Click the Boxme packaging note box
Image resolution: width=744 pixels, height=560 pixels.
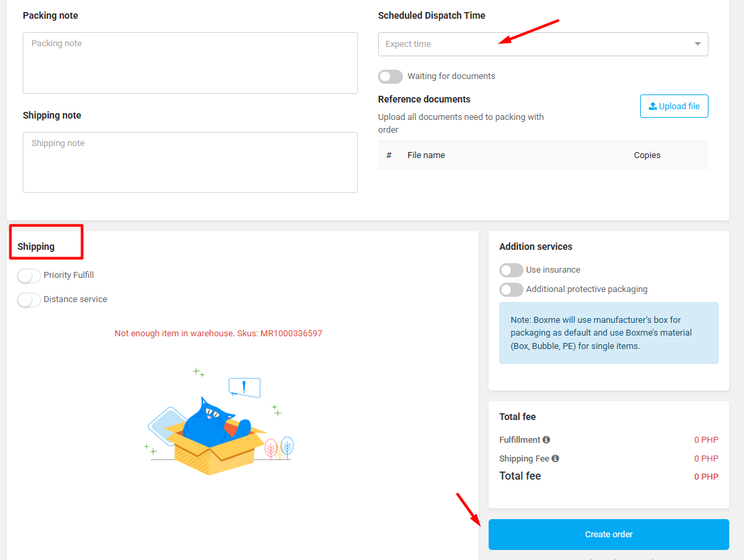[x=608, y=333]
